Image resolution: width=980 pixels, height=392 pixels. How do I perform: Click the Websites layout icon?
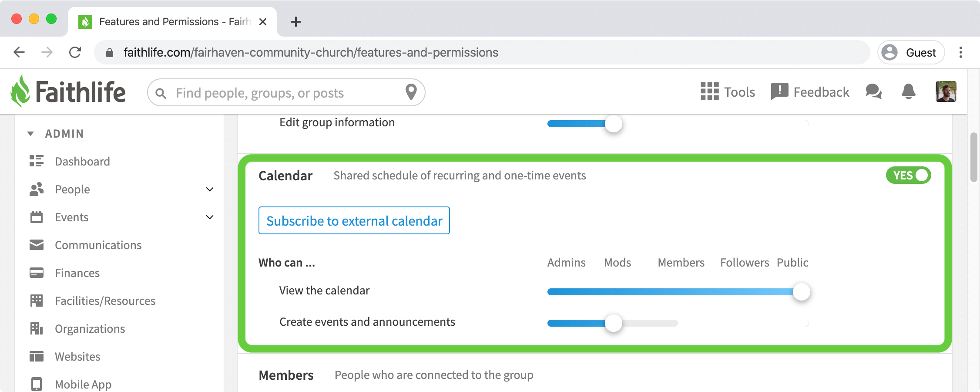tap(37, 356)
